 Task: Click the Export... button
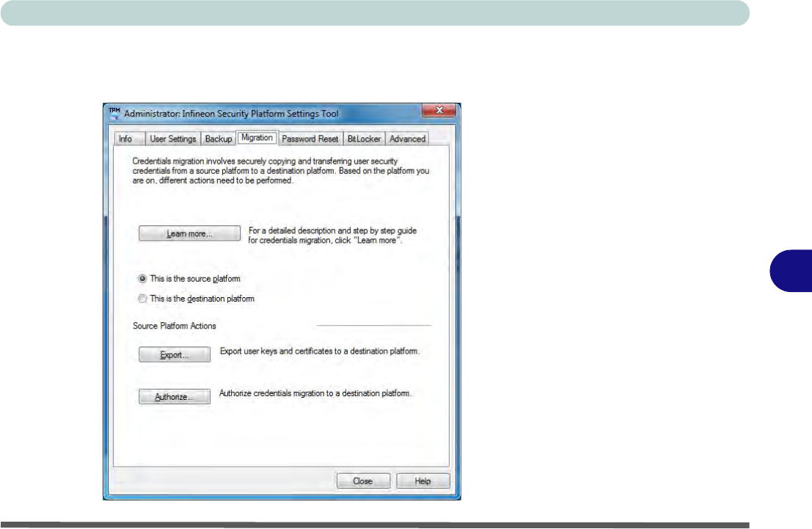click(x=175, y=355)
